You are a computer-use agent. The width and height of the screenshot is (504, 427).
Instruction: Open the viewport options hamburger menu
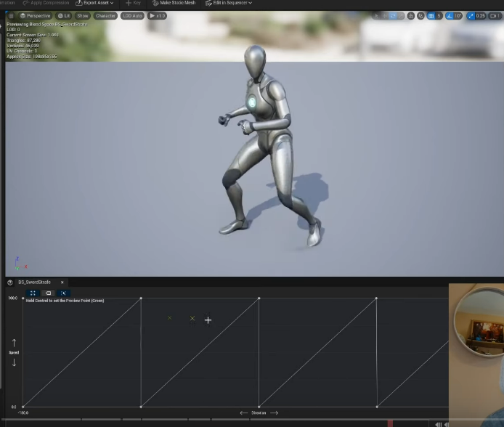(x=11, y=15)
